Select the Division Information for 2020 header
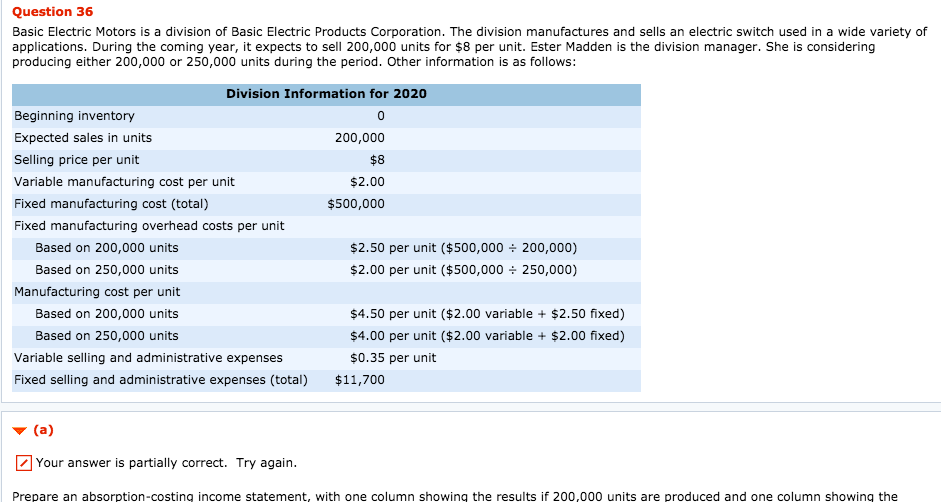941x502 pixels. (326, 94)
